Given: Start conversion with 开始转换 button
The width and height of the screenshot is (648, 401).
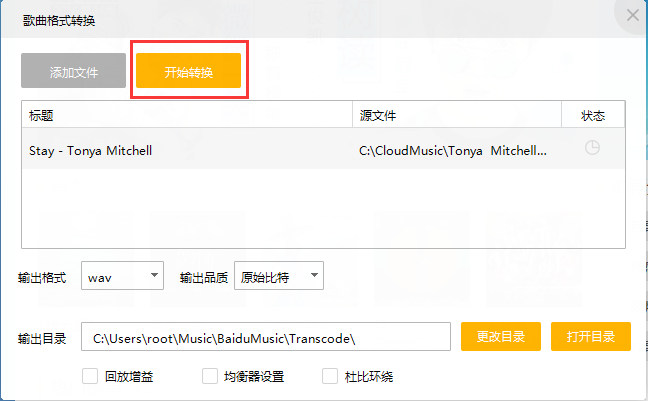Looking at the screenshot, I should pos(189,71).
